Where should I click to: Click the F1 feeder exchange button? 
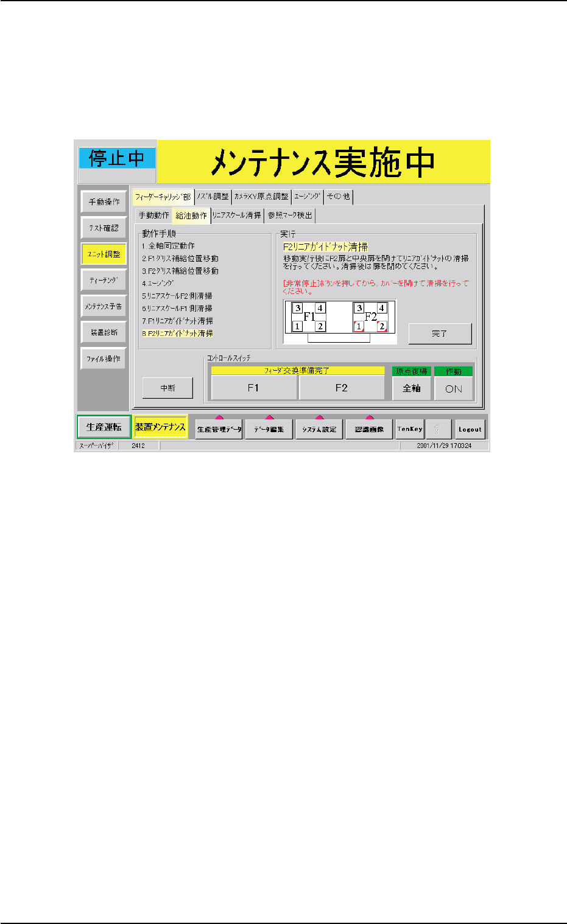[x=254, y=388]
